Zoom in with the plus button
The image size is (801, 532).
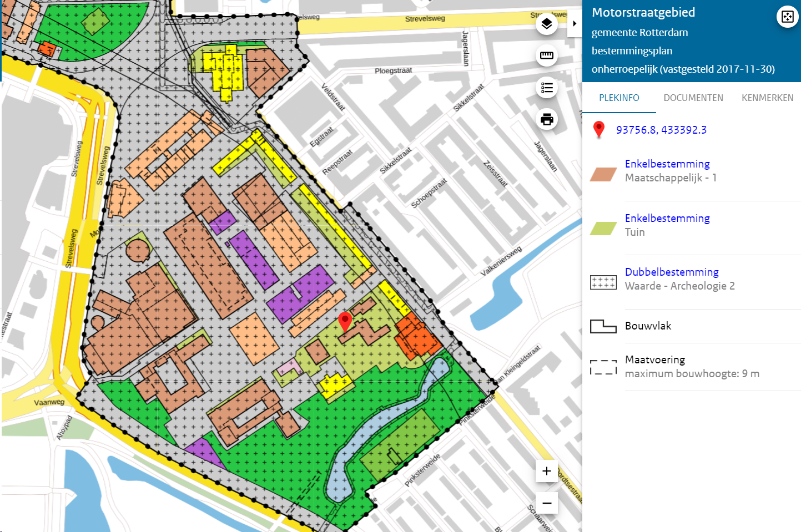pyautogui.click(x=547, y=471)
